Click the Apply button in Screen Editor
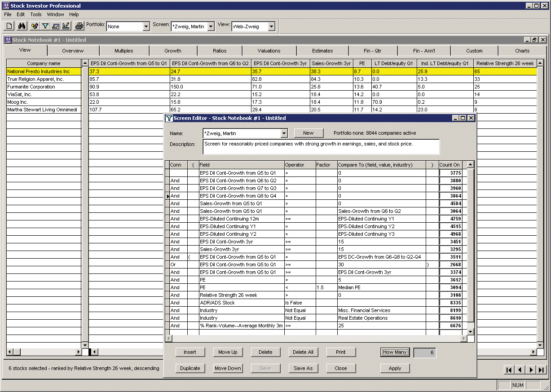The width and height of the screenshot is (551, 392). (395, 368)
